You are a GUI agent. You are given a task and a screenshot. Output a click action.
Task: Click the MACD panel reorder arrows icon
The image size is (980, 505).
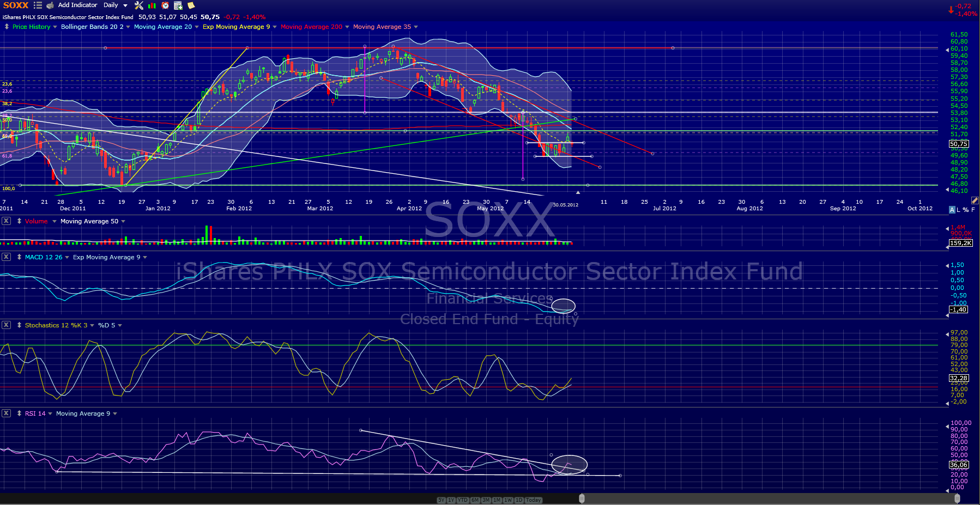tap(19, 257)
